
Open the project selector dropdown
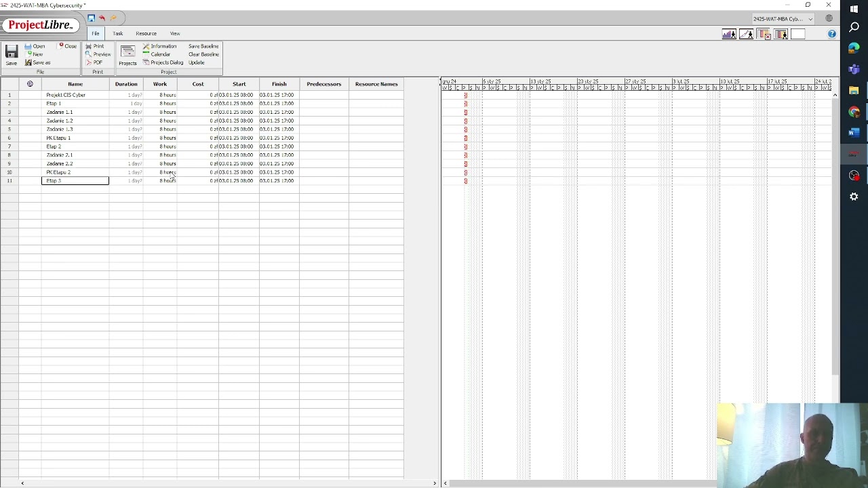click(x=783, y=19)
